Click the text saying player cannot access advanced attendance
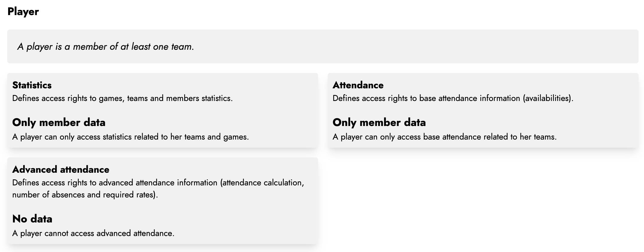The image size is (644, 252). coord(93,233)
